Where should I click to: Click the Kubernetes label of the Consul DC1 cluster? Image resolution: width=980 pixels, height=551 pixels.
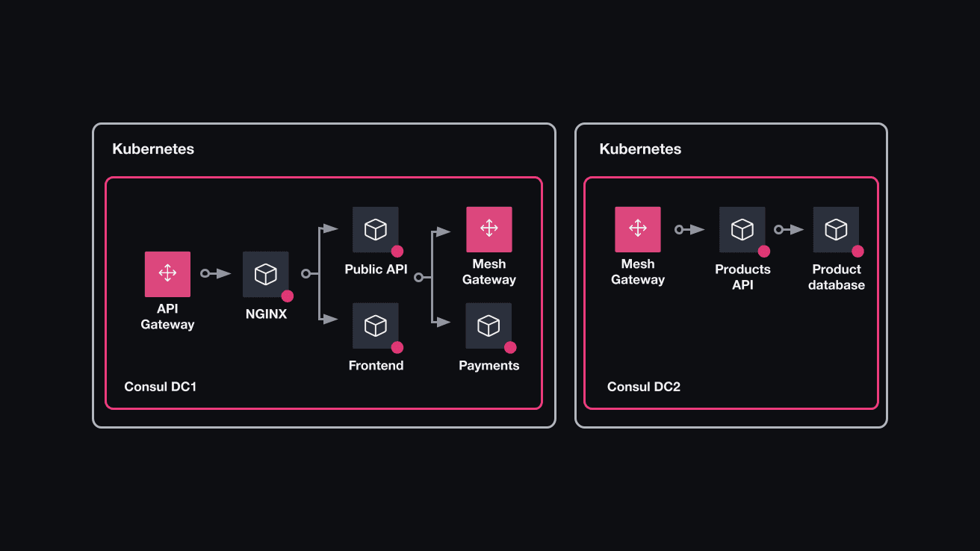tap(153, 149)
